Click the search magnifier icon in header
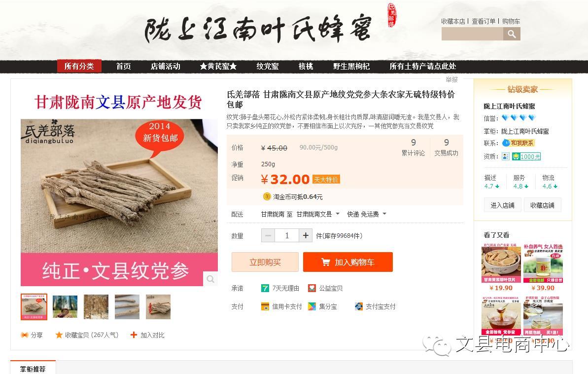The width and height of the screenshot is (588, 374). (512, 34)
